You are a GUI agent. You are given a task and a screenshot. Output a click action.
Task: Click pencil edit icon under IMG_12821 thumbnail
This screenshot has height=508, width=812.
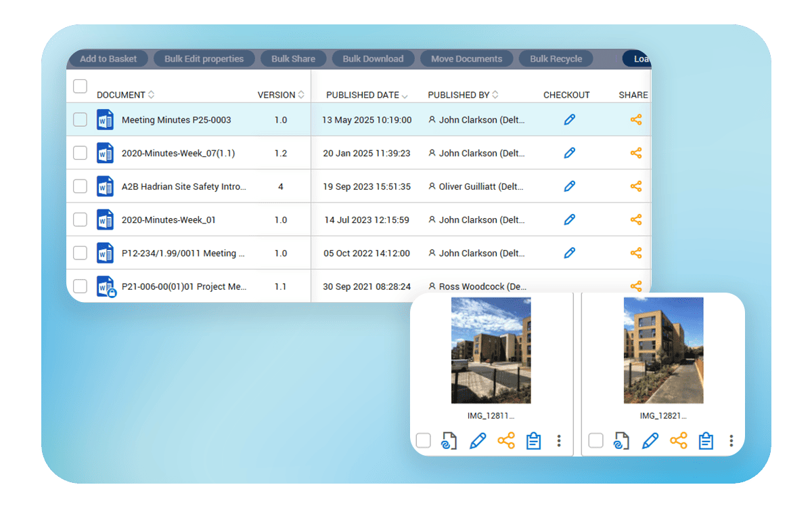tap(650, 441)
